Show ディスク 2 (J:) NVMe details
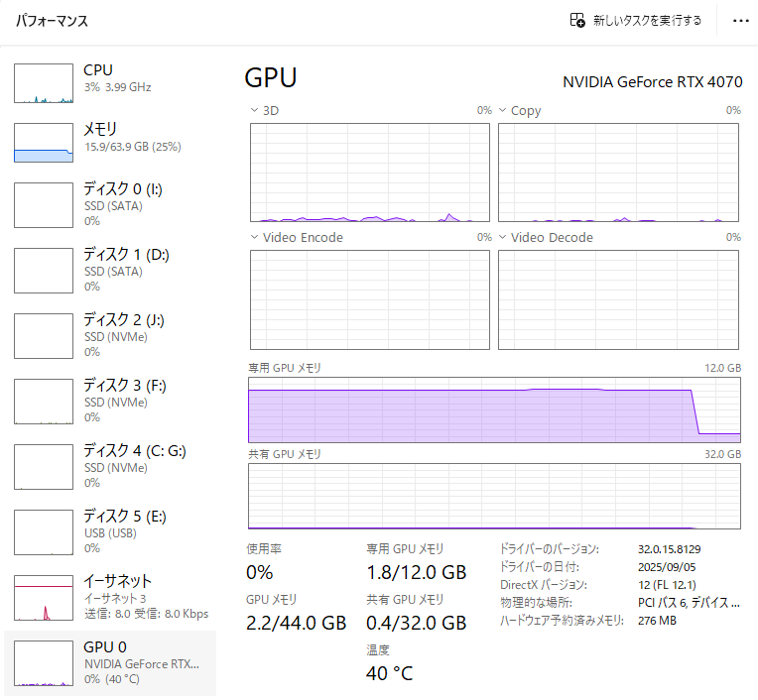Viewport: 758px width, 700px height. pos(109,335)
